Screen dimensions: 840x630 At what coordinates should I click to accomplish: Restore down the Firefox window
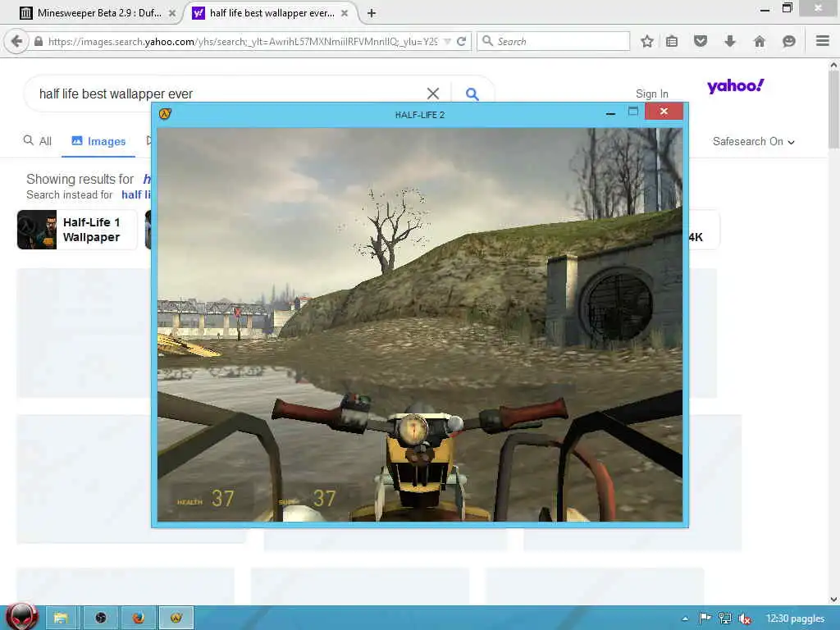(787, 8)
